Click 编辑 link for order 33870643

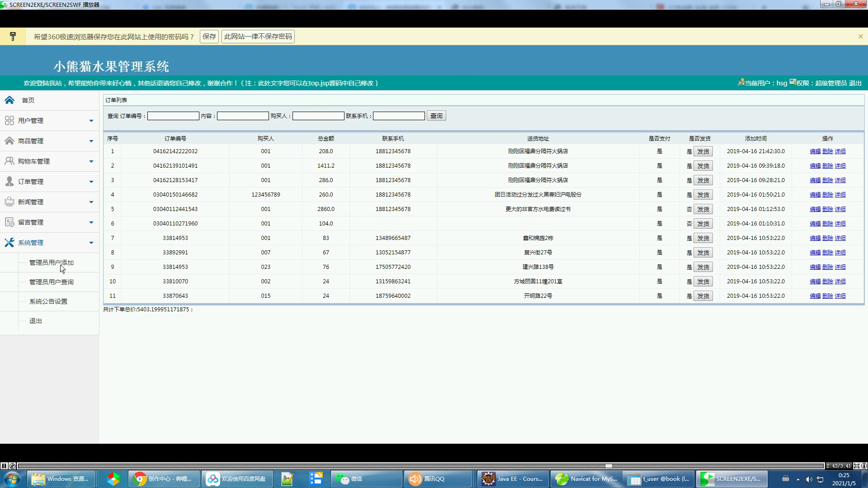point(815,296)
